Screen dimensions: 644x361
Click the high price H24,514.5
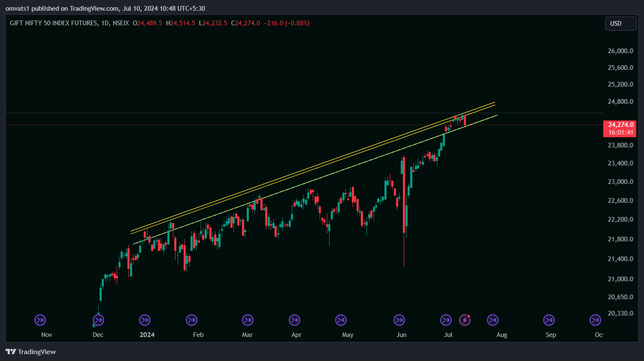click(x=180, y=23)
